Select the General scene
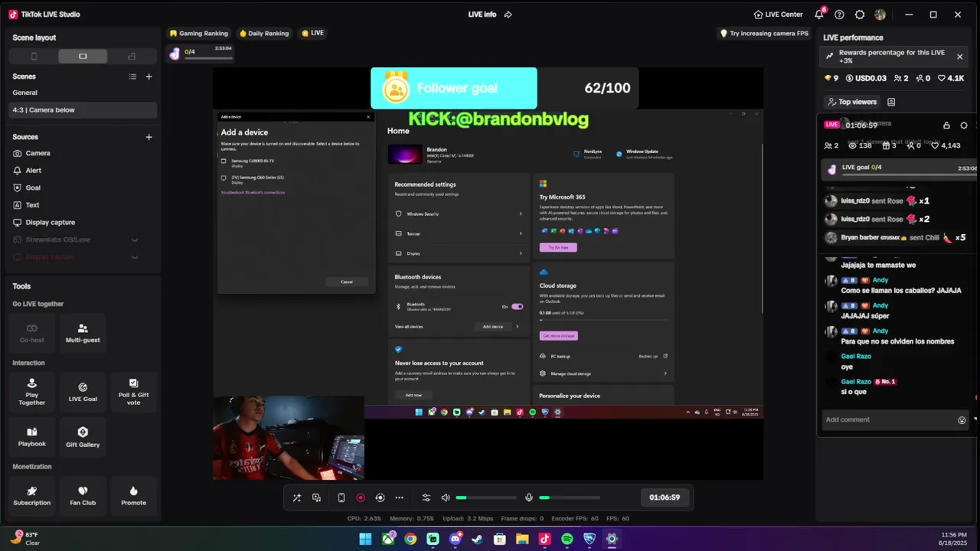 click(x=83, y=93)
